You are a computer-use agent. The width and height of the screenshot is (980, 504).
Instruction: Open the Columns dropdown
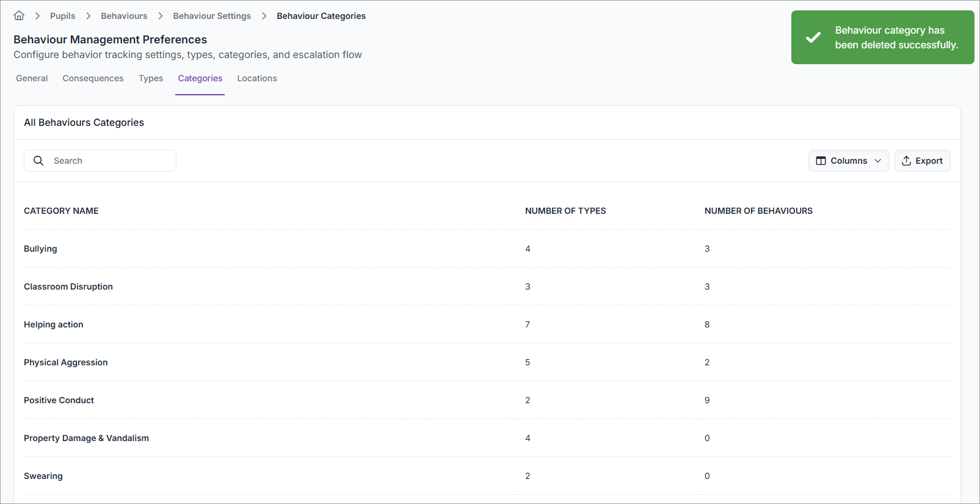point(848,161)
